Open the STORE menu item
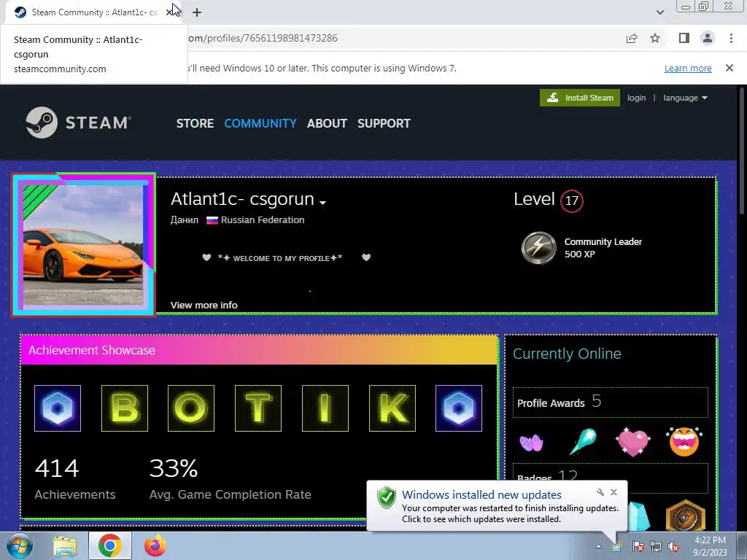747x560 pixels. [x=195, y=123]
